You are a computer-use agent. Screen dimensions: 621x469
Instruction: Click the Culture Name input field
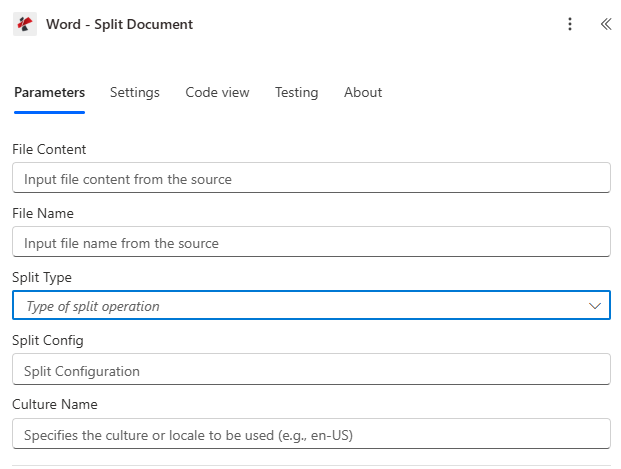[x=311, y=434]
